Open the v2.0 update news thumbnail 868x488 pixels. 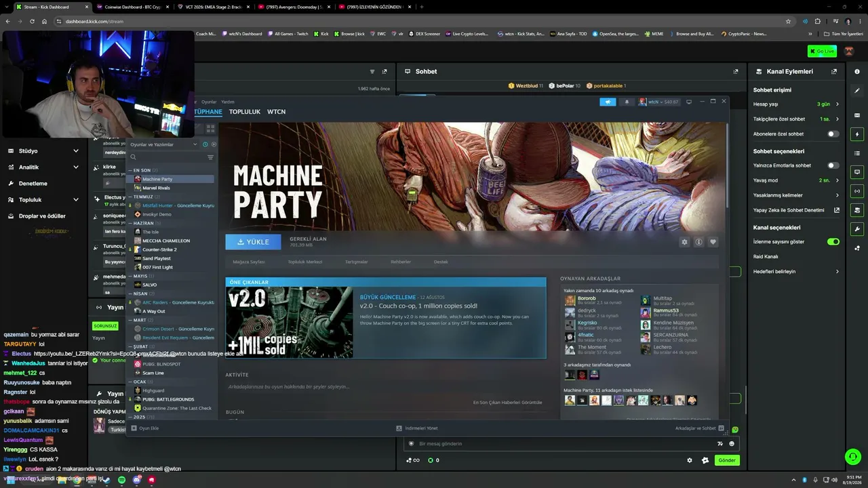click(290, 323)
